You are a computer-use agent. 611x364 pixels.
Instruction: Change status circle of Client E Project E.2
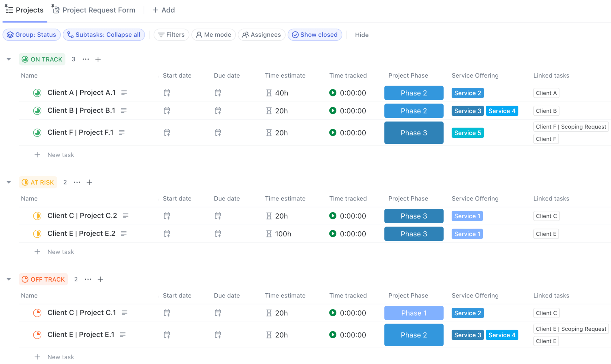[37, 234]
